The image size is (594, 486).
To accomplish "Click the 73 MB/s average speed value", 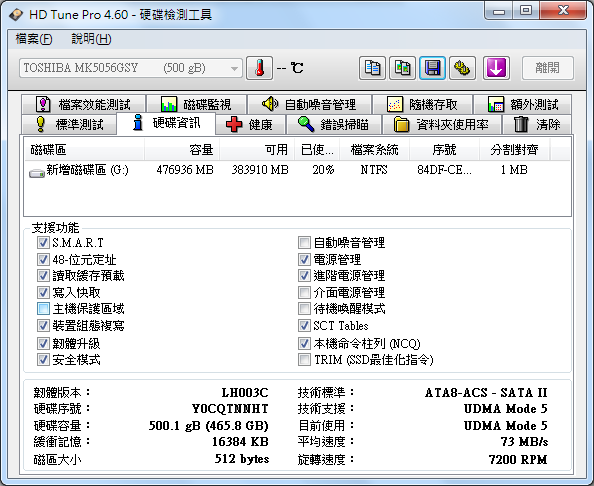I will tap(524, 442).
